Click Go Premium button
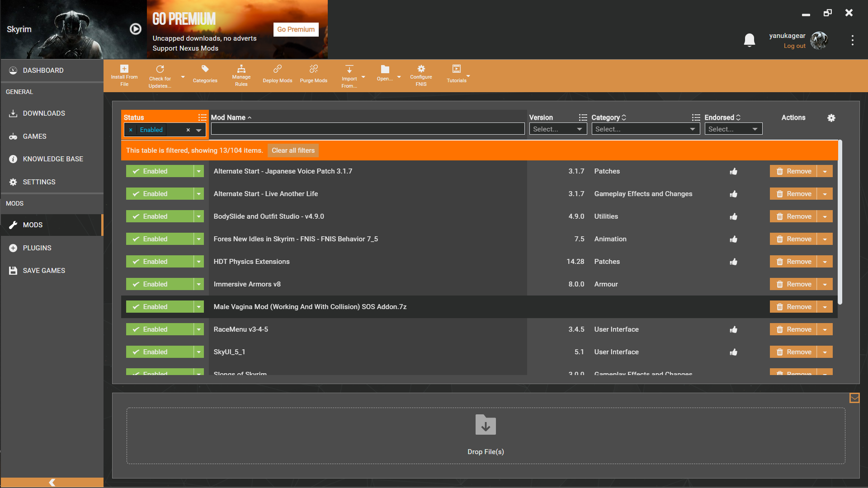The image size is (868, 488). (296, 29)
